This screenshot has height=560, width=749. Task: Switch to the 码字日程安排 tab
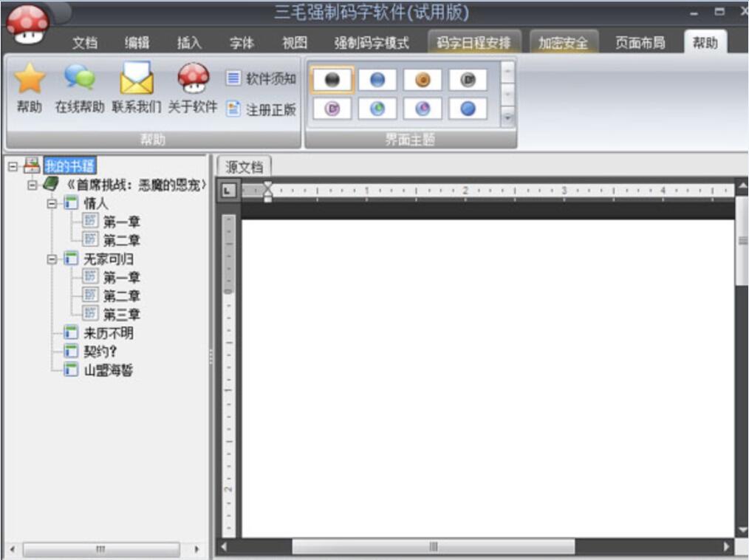pos(473,43)
